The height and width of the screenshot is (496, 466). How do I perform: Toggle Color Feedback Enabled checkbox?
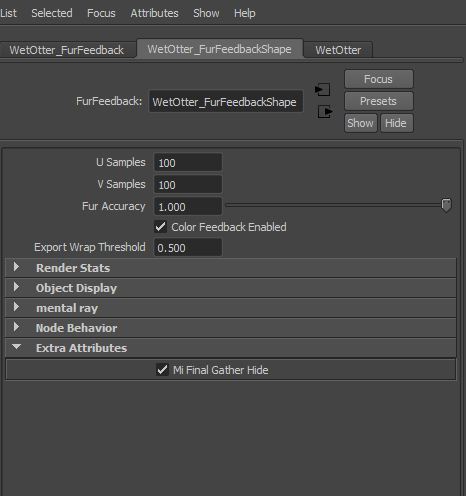(161, 227)
